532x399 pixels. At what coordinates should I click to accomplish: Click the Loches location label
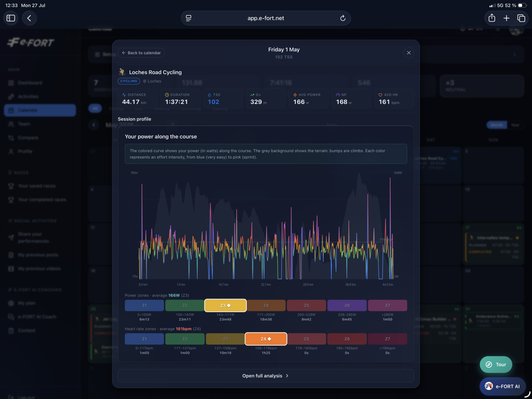(152, 81)
